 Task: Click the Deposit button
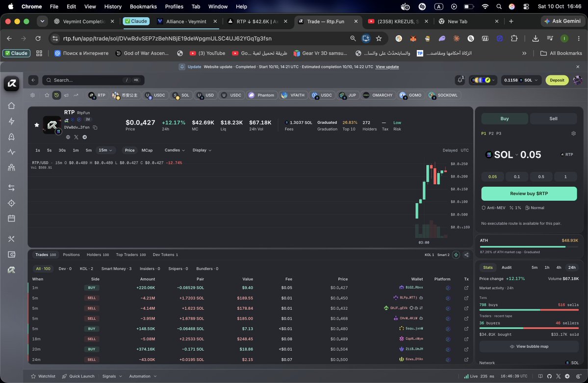click(557, 80)
